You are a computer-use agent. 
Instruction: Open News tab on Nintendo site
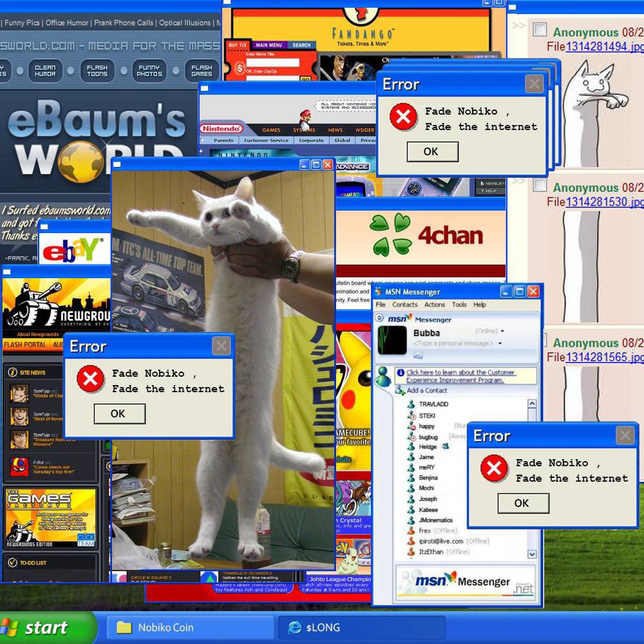click(x=335, y=130)
